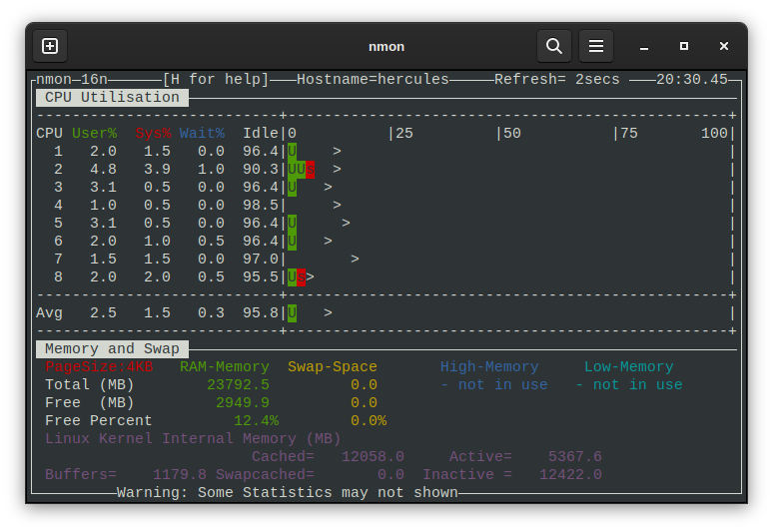Select the 'CPU Utilisation' section header

click(x=112, y=98)
